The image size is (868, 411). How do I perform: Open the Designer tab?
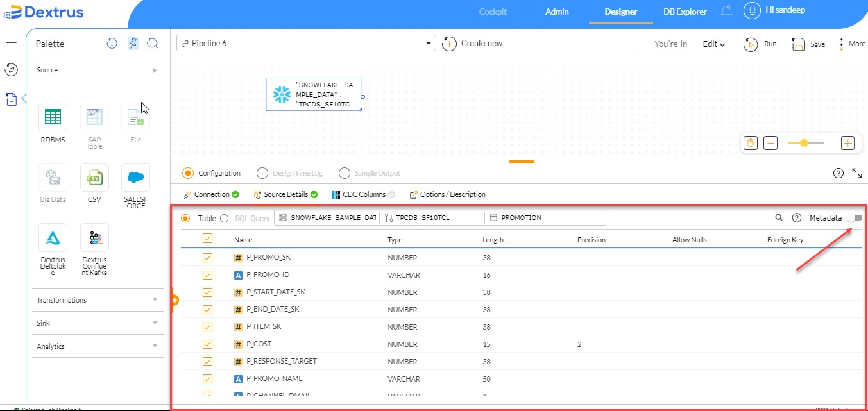[621, 12]
